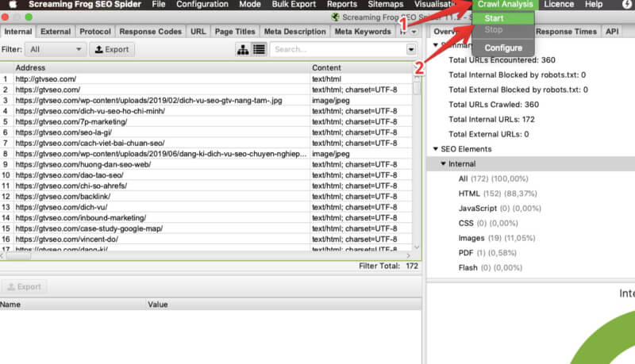635x364 pixels.
Task: Open the Apple menu
Action: pyautogui.click(x=13, y=5)
